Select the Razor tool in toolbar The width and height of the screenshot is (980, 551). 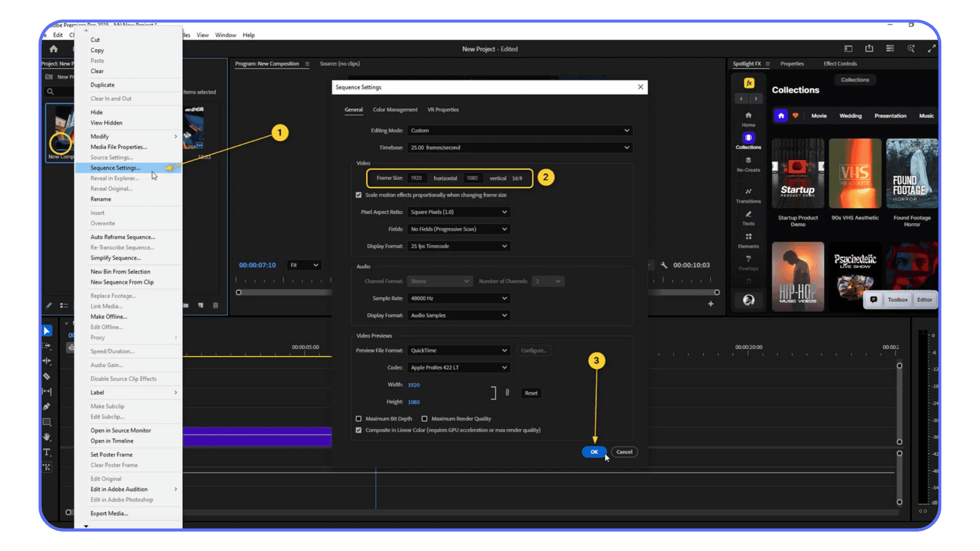point(46,377)
